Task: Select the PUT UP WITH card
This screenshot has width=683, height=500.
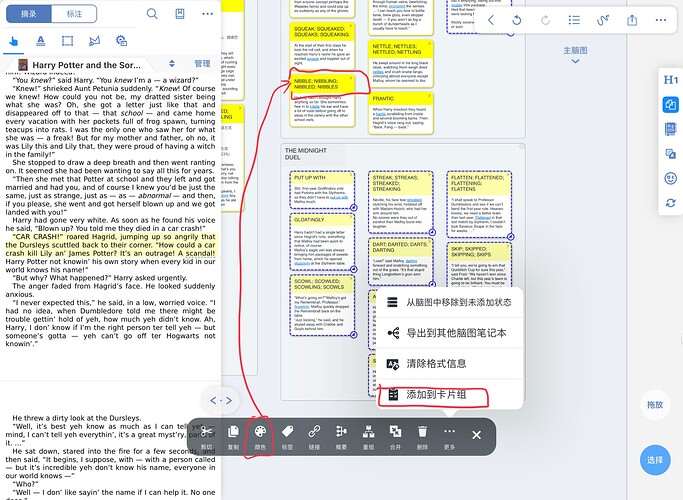Action: point(322,190)
